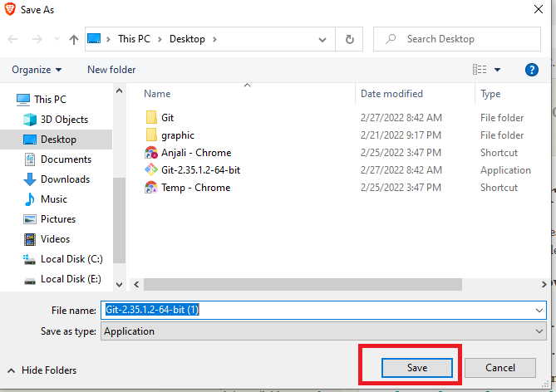Click the PC icon in address bar
Viewport: 556px width, 392px height.
(x=94, y=38)
